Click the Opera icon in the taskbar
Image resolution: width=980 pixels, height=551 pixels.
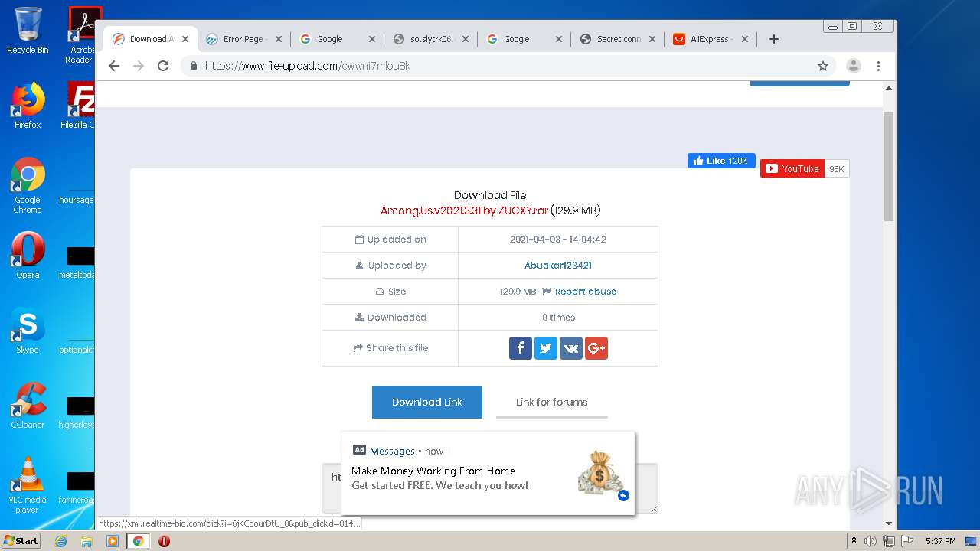click(x=164, y=541)
